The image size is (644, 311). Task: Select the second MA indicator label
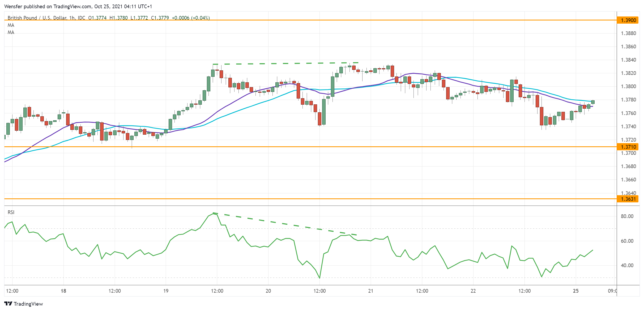[x=11, y=32]
